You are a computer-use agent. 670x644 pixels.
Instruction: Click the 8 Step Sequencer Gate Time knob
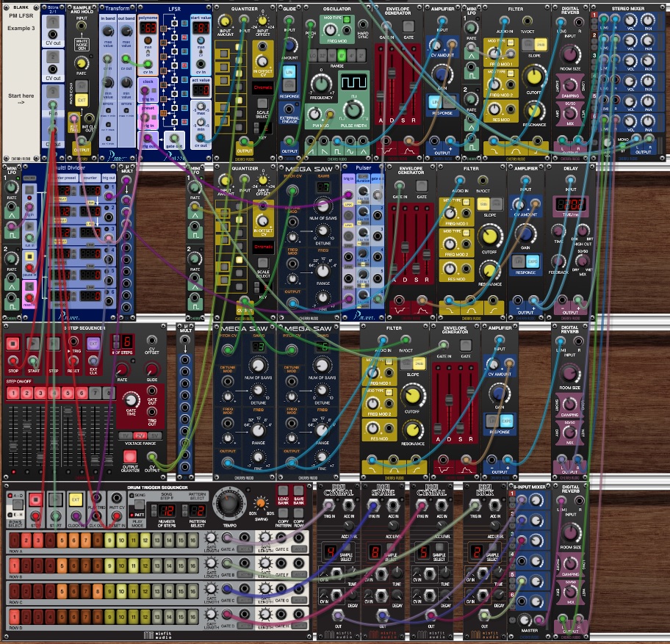(x=131, y=400)
